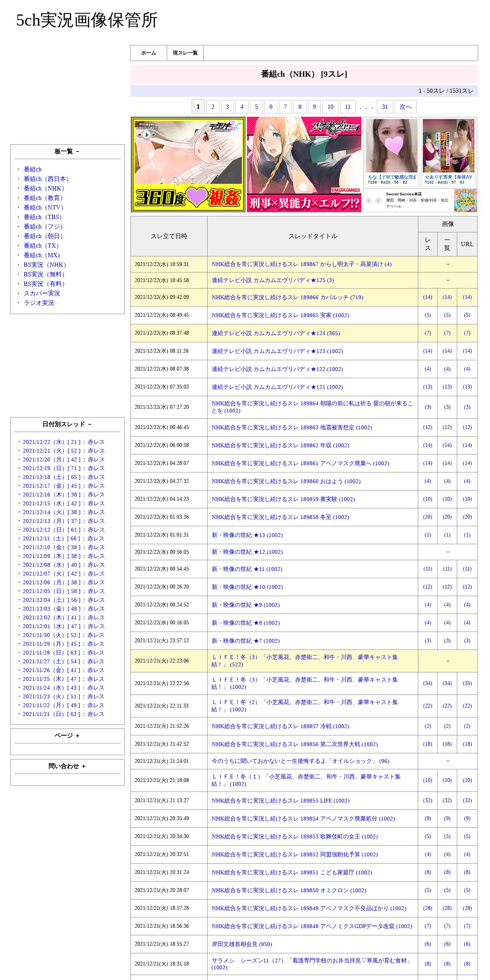490x980 pixels.
Task: Open 番組ch（TBS） board link
Action: click(44, 217)
